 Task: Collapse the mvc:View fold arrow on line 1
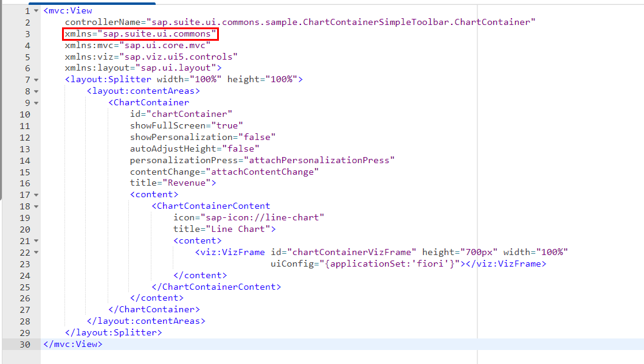pos(36,11)
